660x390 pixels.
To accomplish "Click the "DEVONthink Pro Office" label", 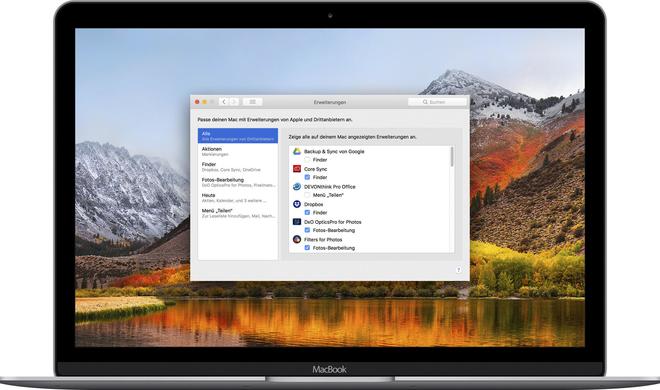I will (x=330, y=187).
